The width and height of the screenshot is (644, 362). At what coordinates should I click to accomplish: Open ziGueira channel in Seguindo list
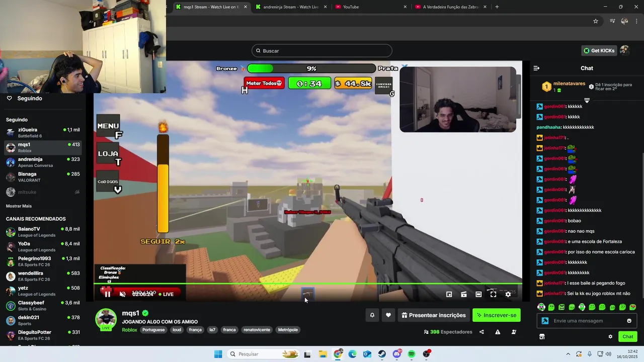pyautogui.click(x=43, y=133)
